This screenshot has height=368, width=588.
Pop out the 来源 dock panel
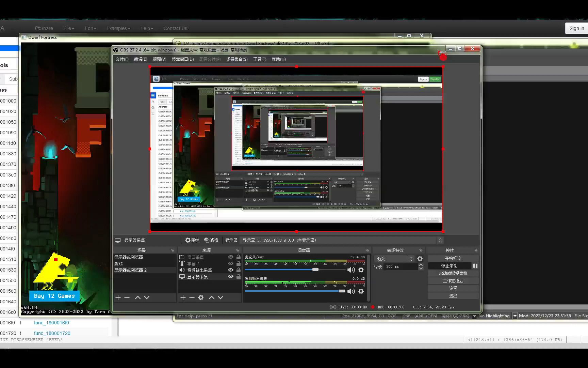click(238, 250)
